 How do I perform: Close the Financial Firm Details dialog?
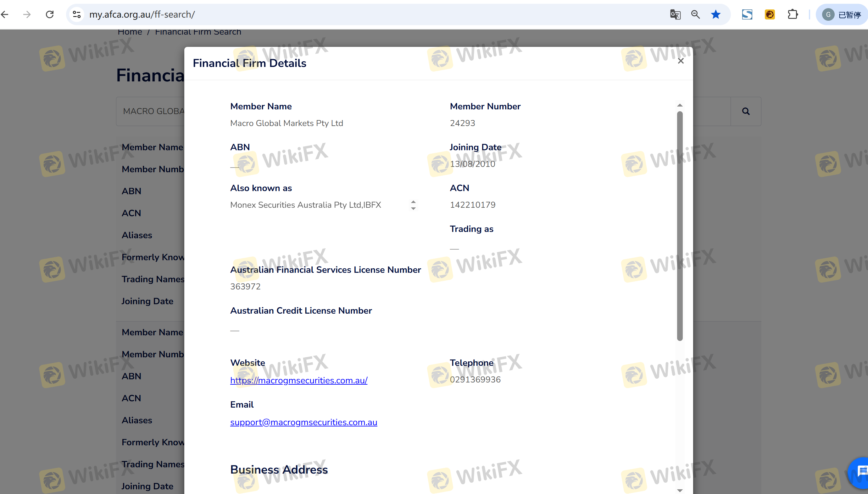click(x=681, y=61)
